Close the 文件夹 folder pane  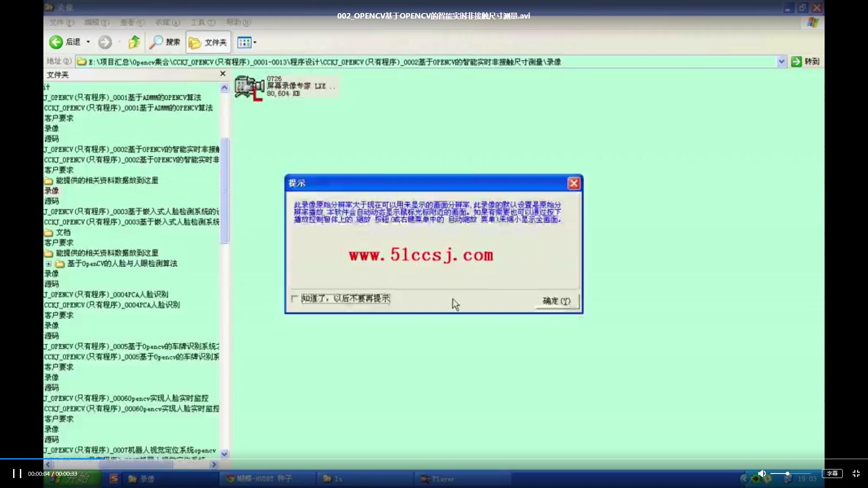pos(222,74)
